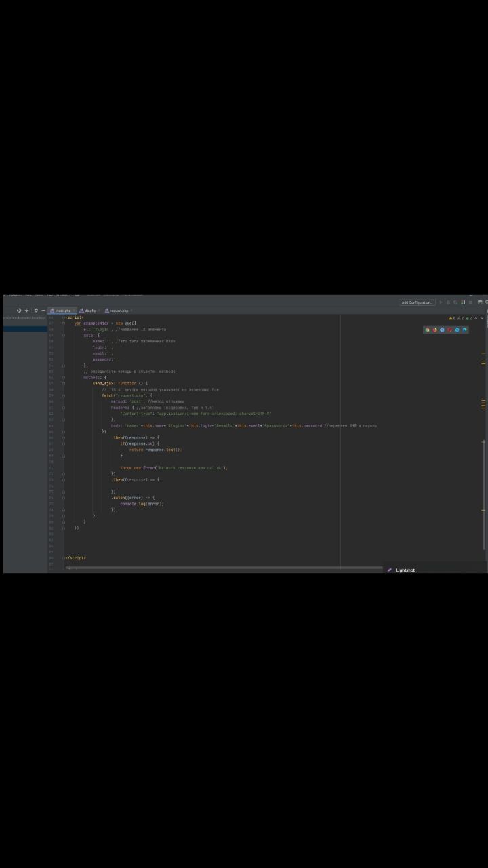Image resolution: width=488 pixels, height=868 pixels.
Task: Collapse the data object fold marker
Action: click(63, 335)
